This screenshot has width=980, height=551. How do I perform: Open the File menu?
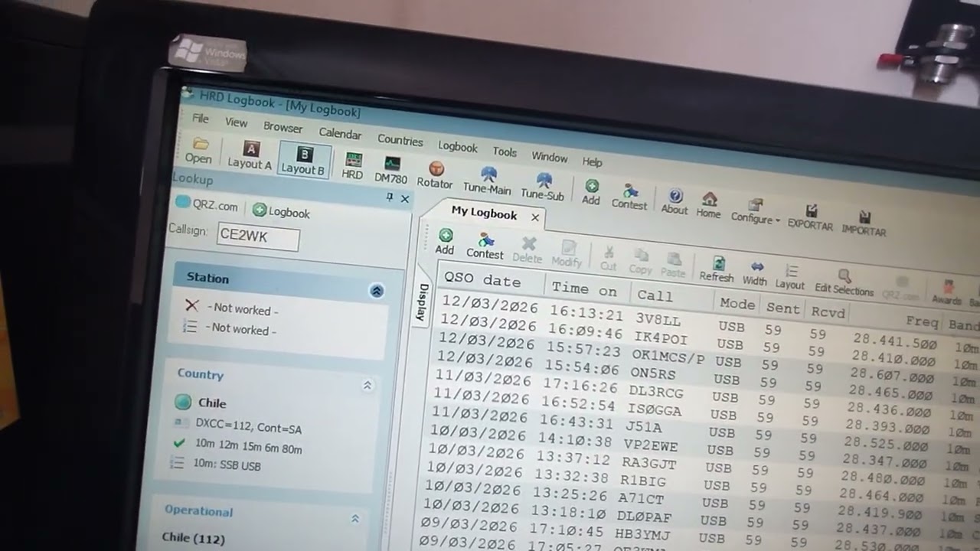pos(201,119)
